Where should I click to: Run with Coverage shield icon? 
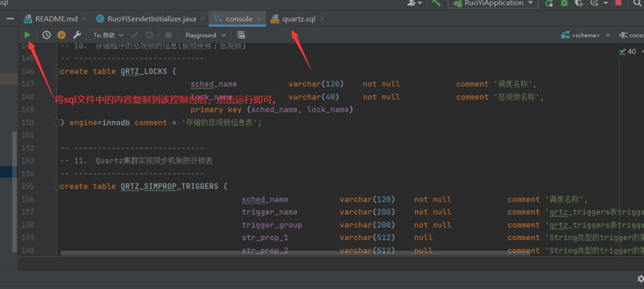pos(579,4)
